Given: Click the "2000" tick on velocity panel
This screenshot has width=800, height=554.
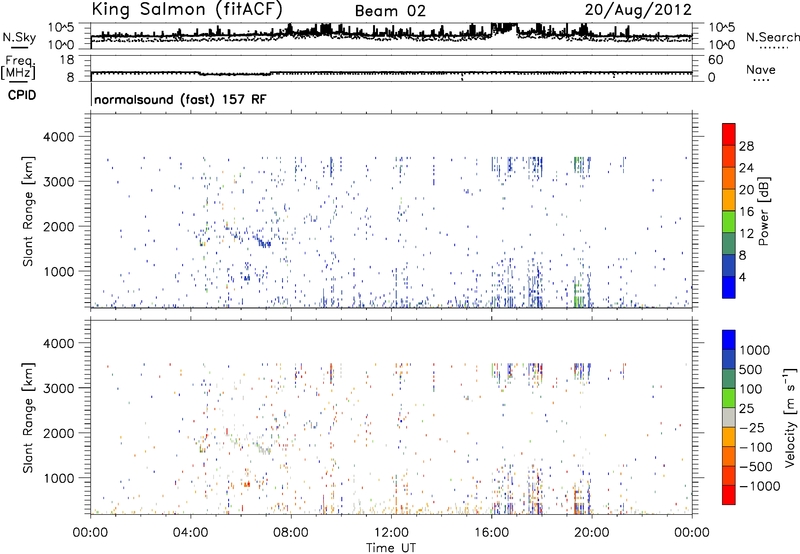Looking at the screenshot, I should (58, 433).
